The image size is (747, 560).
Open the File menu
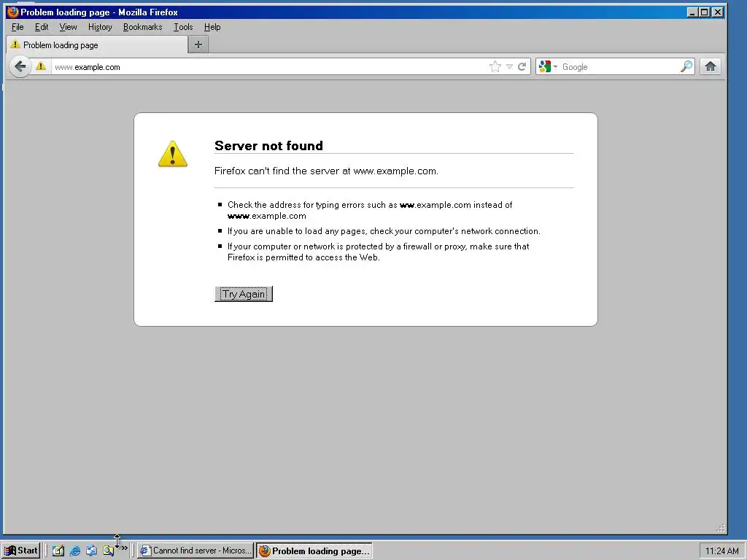[18, 27]
